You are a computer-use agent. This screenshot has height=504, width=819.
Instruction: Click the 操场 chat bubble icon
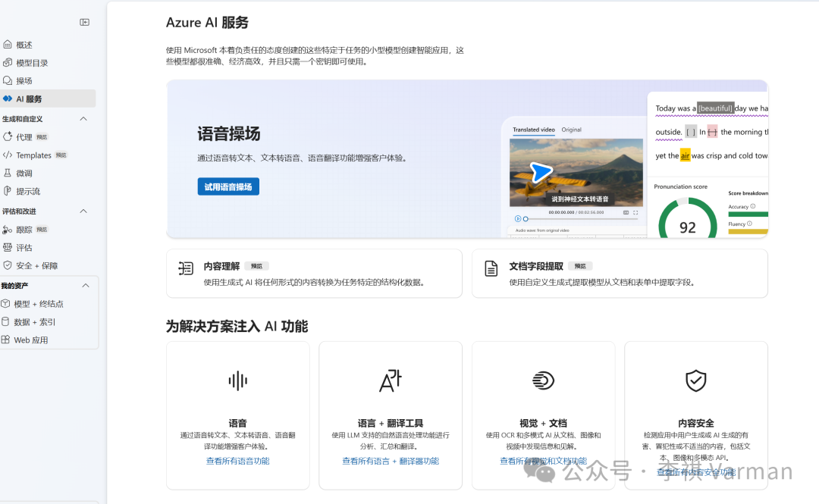(8, 80)
